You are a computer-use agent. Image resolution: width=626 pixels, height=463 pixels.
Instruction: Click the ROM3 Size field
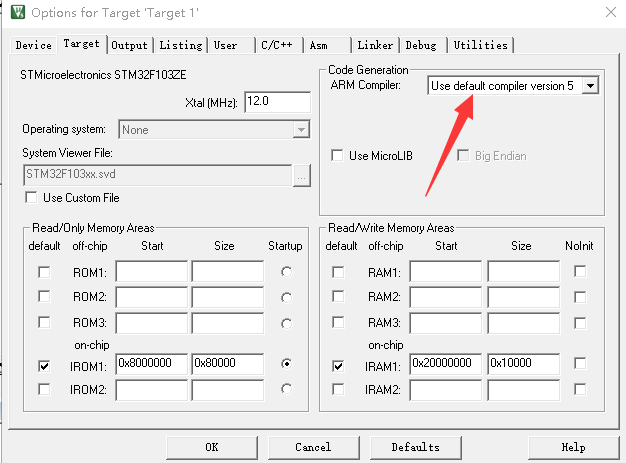tap(228, 323)
